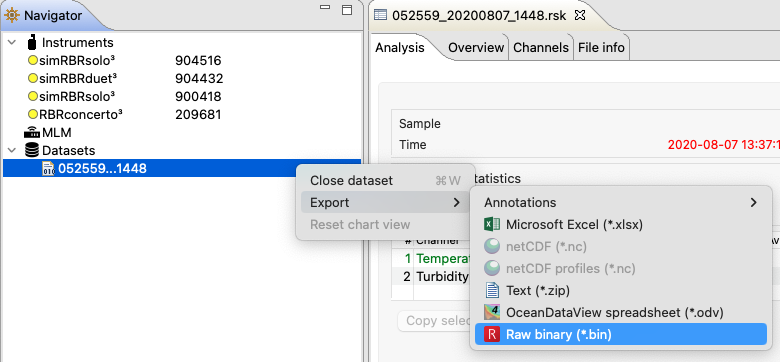The width and height of the screenshot is (780, 362).
Task: Open the Channels tab
Action: pyautogui.click(x=541, y=48)
